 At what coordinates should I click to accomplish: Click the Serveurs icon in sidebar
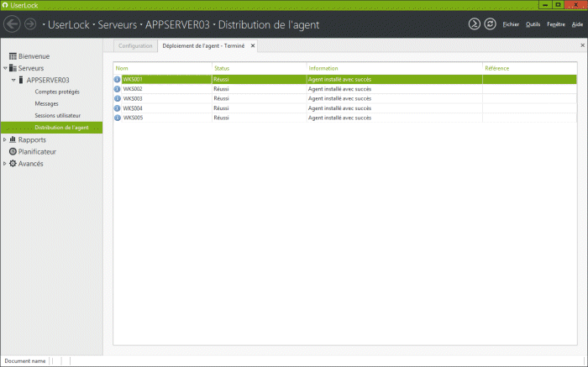point(13,68)
